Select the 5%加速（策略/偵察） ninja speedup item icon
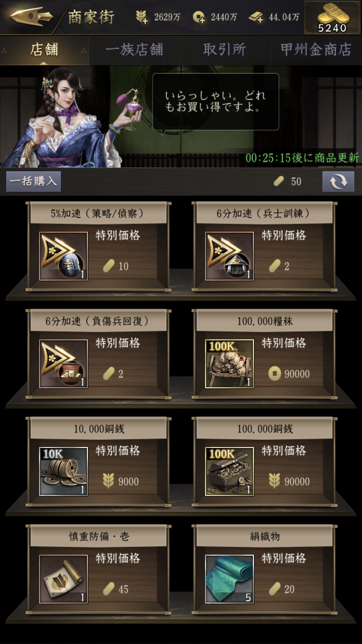The height and width of the screenshot is (644, 362). coord(63,256)
